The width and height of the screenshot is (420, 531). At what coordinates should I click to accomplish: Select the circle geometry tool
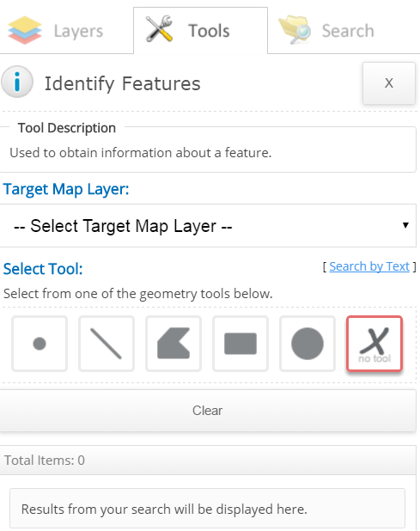pyautogui.click(x=307, y=344)
